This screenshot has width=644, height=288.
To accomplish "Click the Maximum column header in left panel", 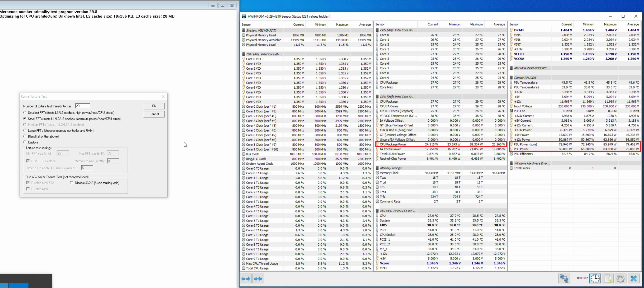I will click(x=342, y=25).
